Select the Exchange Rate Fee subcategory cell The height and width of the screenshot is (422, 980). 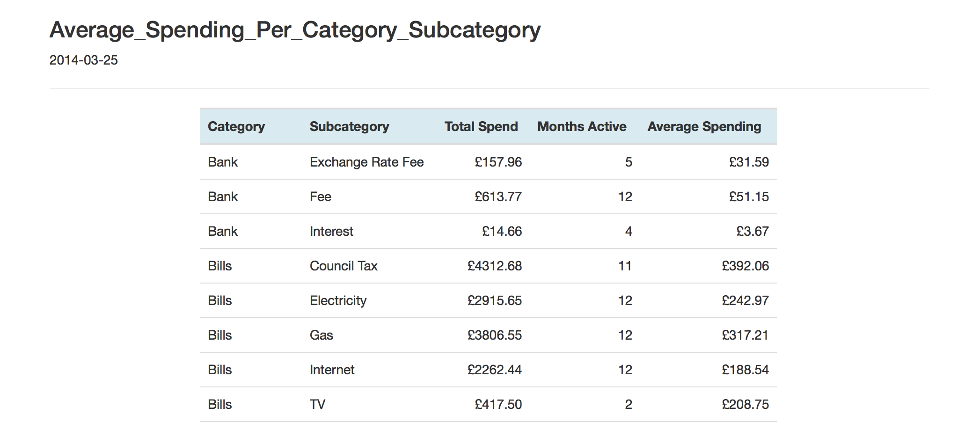tap(366, 162)
